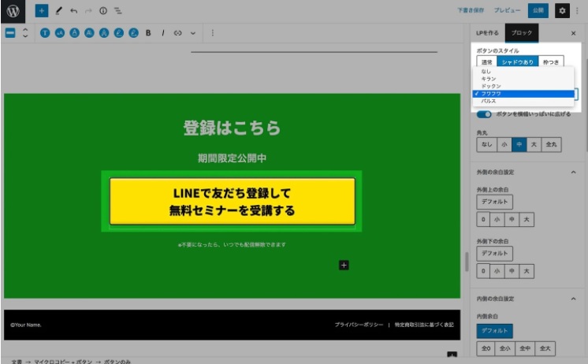588x364 pixels.
Task: Toggle bold formatting
Action: (x=148, y=33)
